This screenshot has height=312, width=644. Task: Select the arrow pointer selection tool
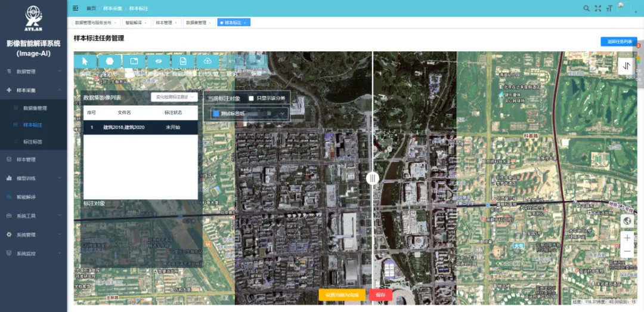[x=85, y=61]
